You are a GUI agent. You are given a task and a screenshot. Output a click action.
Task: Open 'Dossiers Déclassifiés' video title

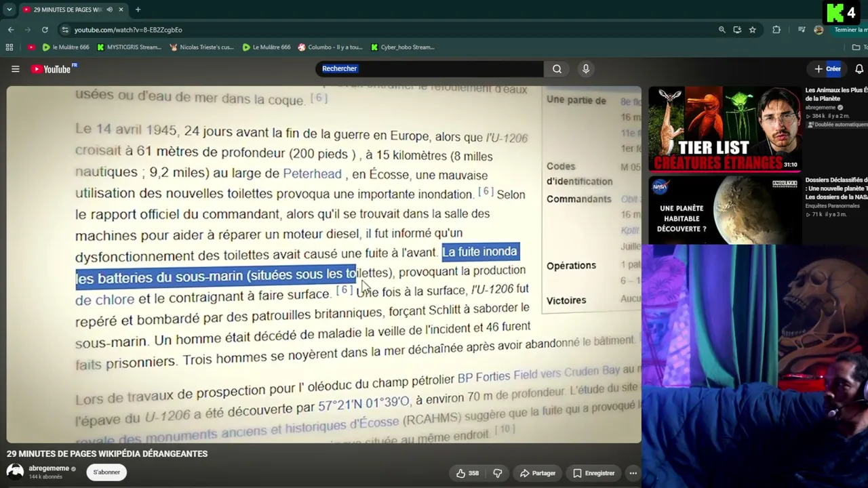pyautogui.click(x=837, y=188)
